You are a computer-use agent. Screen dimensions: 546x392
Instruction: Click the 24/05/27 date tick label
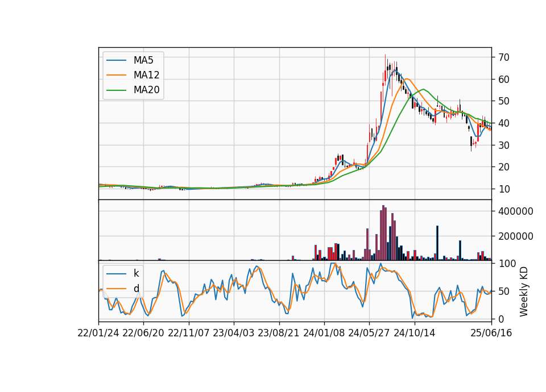[369, 333]
